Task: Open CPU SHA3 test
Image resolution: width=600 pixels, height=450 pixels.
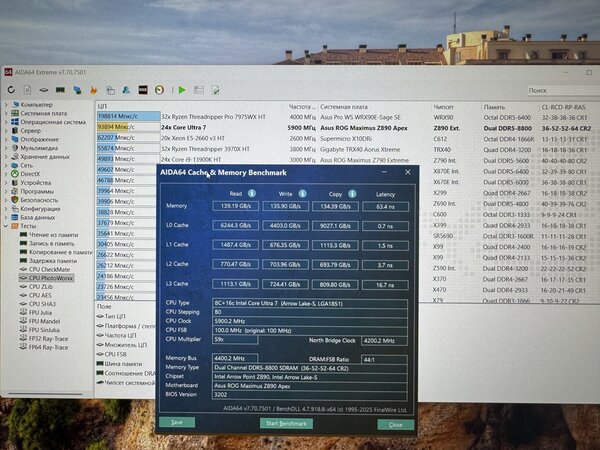Action: coord(42,304)
